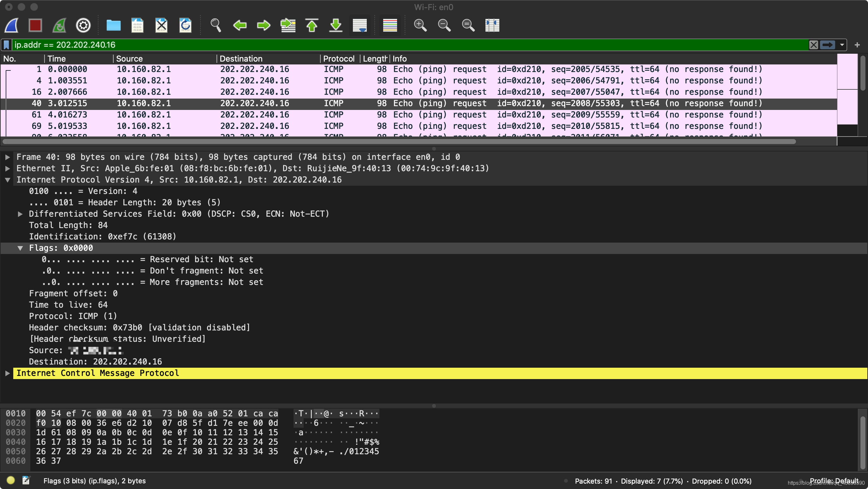Expand Internet Control Message Protocol
868x489 pixels.
click(7, 374)
